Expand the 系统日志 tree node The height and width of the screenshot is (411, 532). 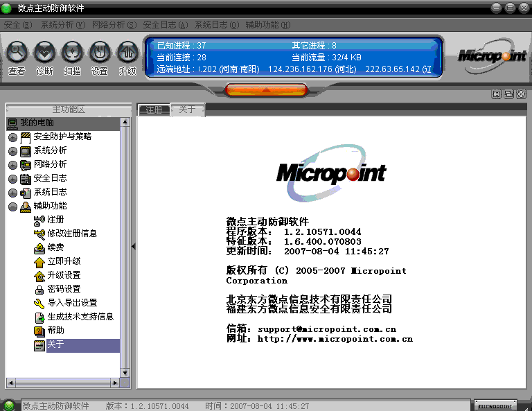coord(13,193)
